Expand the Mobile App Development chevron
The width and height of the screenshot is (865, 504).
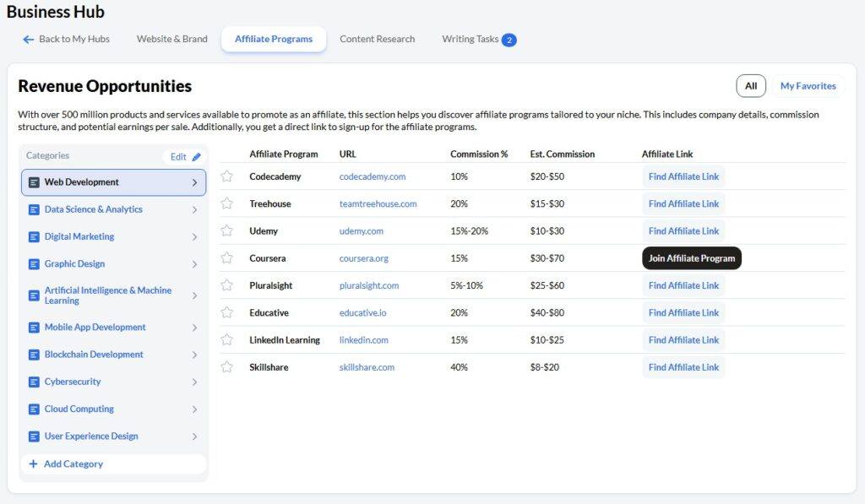(194, 328)
